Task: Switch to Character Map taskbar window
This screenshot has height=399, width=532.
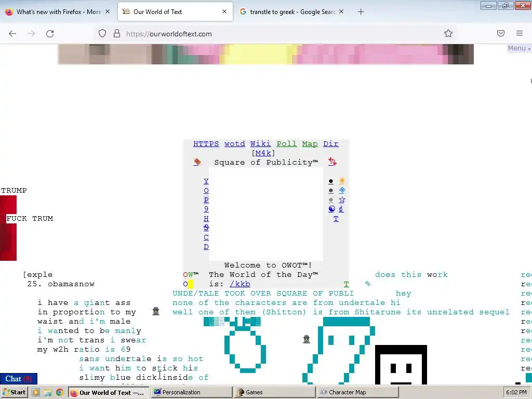Action: click(357, 392)
